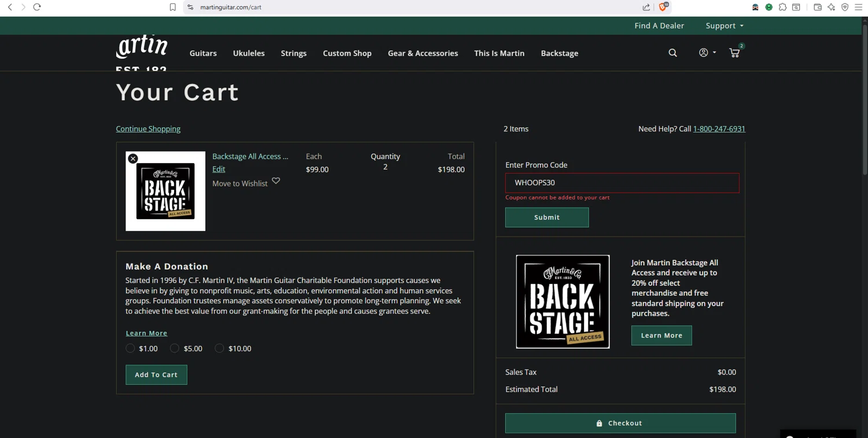The image size is (868, 438).
Task: Open the account user icon
Action: click(x=703, y=53)
